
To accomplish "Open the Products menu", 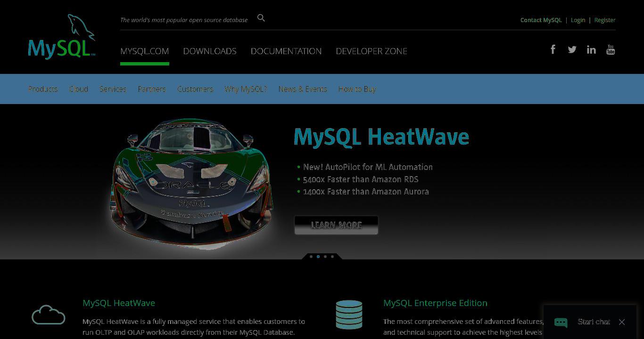I will 43,89.
